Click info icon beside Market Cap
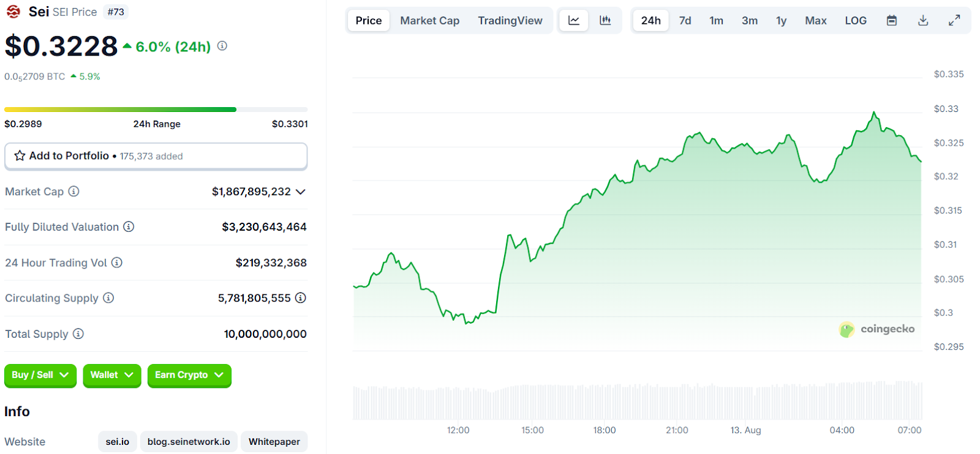This screenshot has width=980, height=454. pyautogui.click(x=73, y=192)
